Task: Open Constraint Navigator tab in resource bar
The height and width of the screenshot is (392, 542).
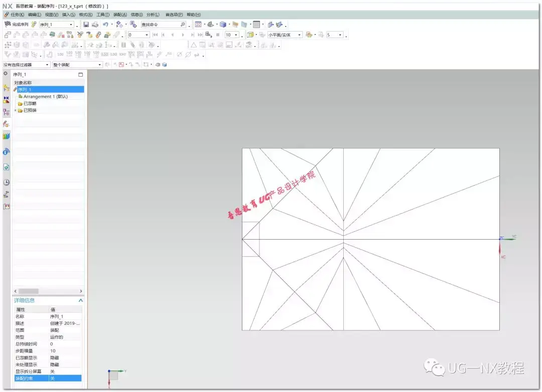Action: tap(6, 100)
